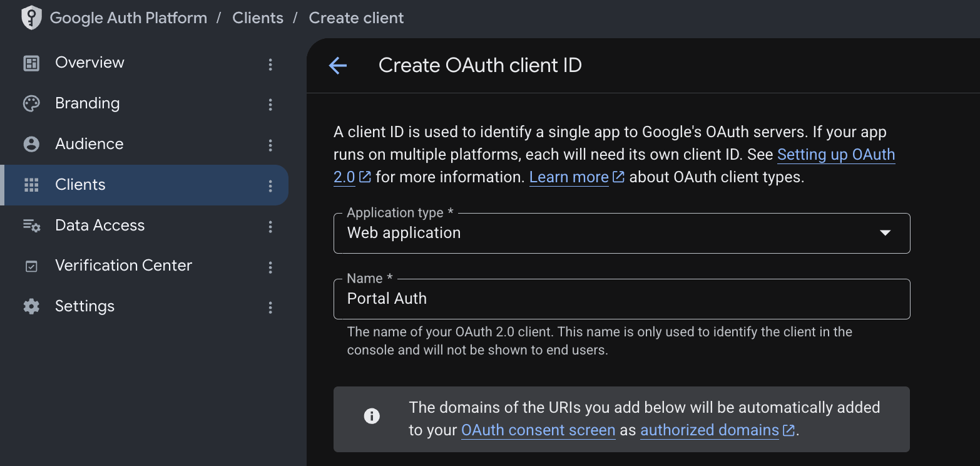Open the three-dot menu beside Data Access
This screenshot has width=980, height=466.
click(270, 226)
